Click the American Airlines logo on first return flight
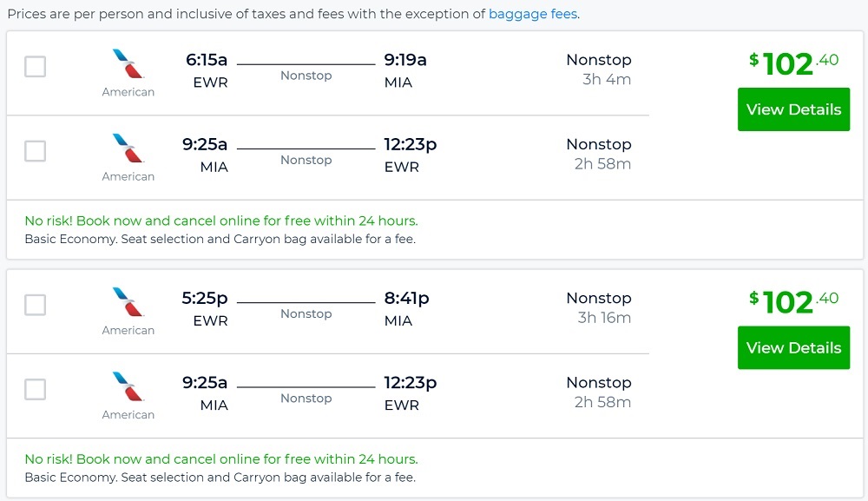This screenshot has width=868, height=501. (127, 150)
